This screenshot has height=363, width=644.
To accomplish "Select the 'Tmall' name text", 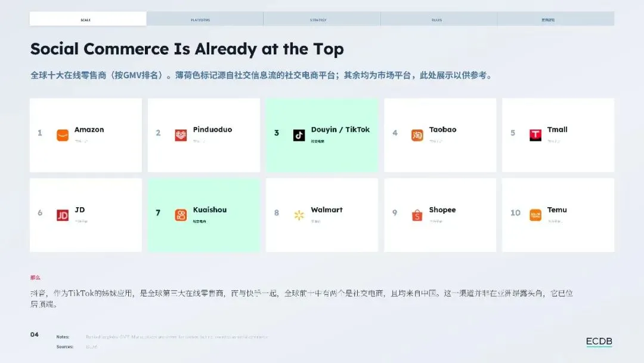I will 558,130.
